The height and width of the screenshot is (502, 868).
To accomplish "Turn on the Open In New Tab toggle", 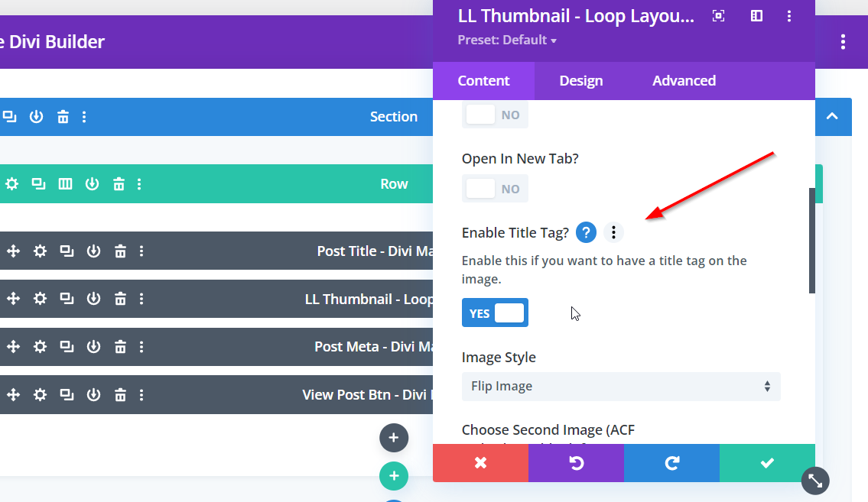I will (495, 189).
